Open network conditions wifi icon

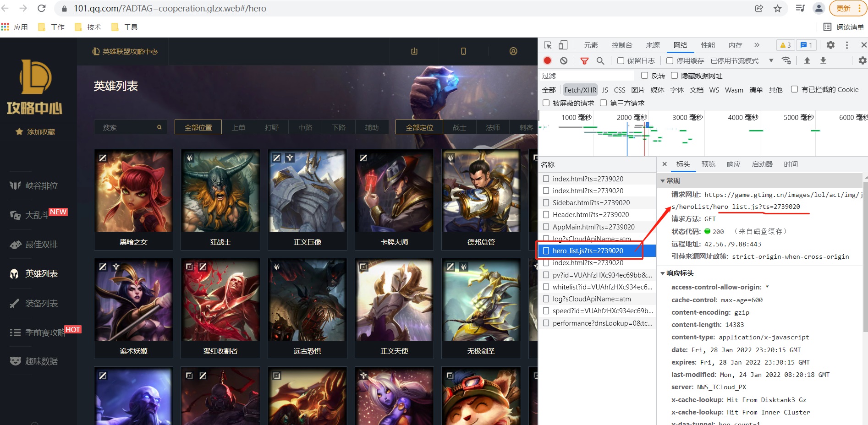pyautogui.click(x=786, y=60)
